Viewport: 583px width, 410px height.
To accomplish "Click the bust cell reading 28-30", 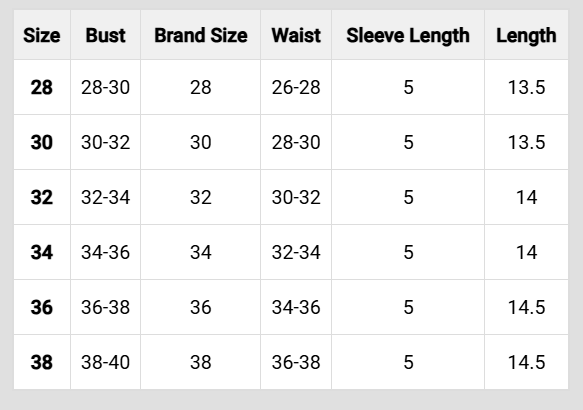I will (x=106, y=88).
